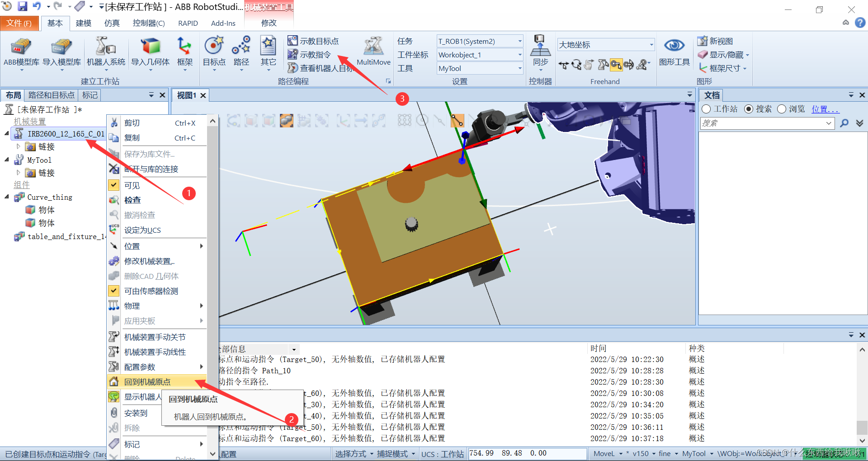
Task: Select surface selection mode in viewport toolbar
Action: pos(251,120)
